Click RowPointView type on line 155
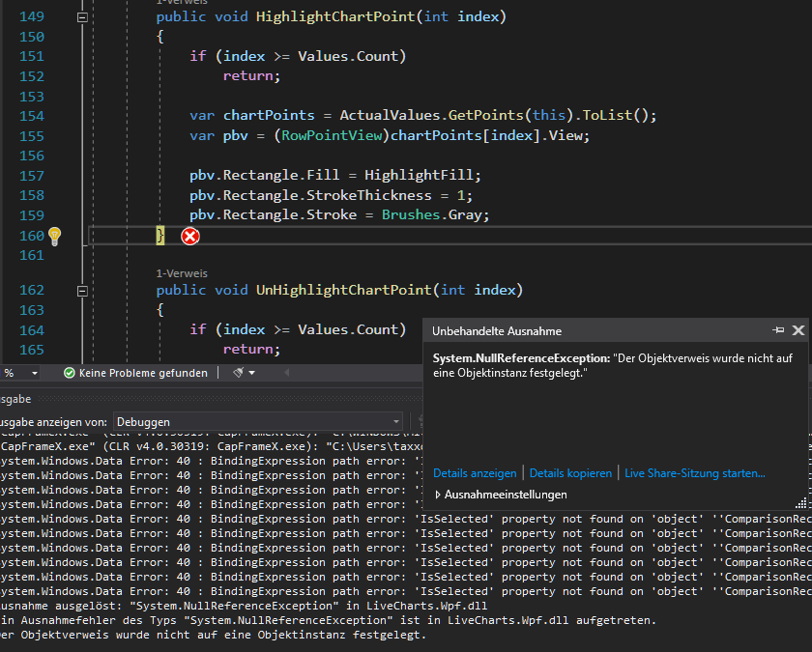812x652 pixels. [x=332, y=135]
